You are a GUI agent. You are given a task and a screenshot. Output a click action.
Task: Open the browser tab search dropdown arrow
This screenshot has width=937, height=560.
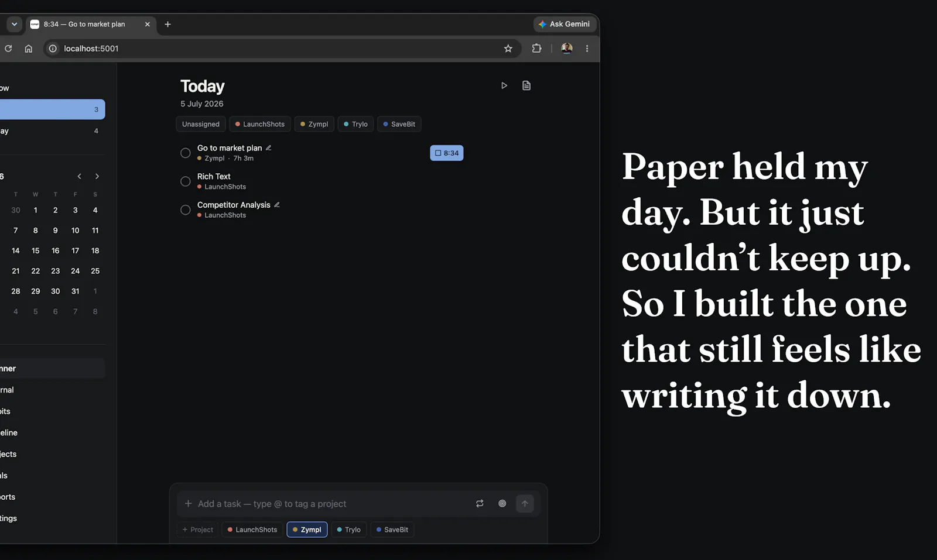14,24
